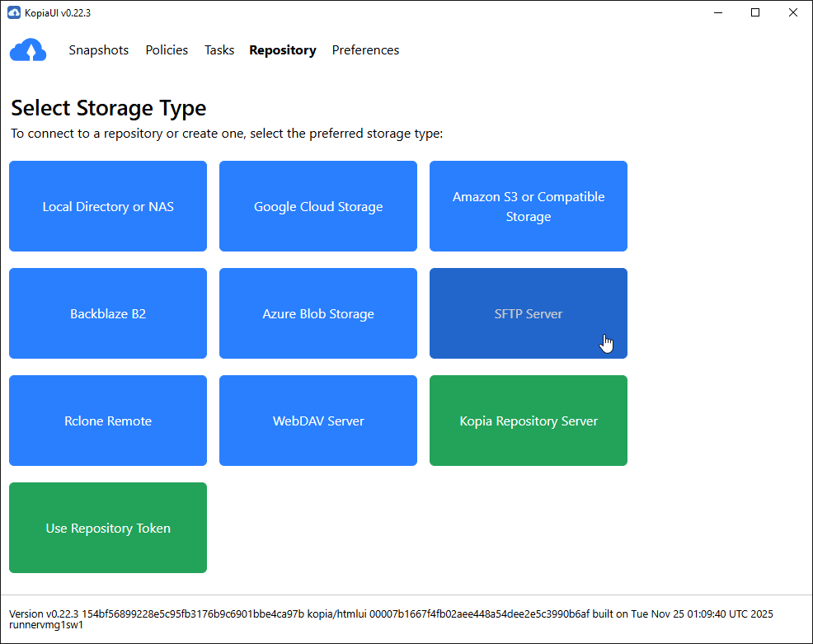Image resolution: width=813 pixels, height=644 pixels.
Task: Switch to the Repository tab
Action: pyautogui.click(x=283, y=50)
